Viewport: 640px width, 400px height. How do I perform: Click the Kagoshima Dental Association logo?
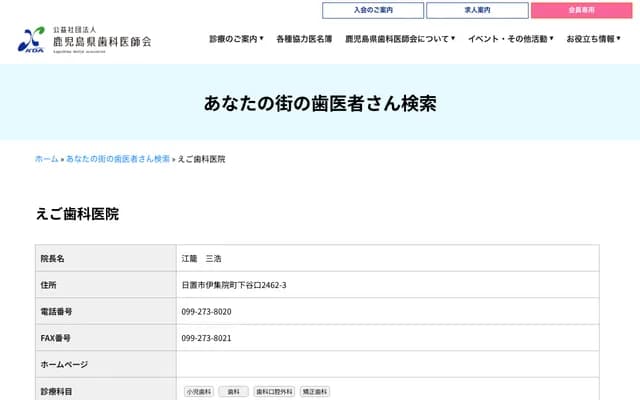[x=84, y=38]
